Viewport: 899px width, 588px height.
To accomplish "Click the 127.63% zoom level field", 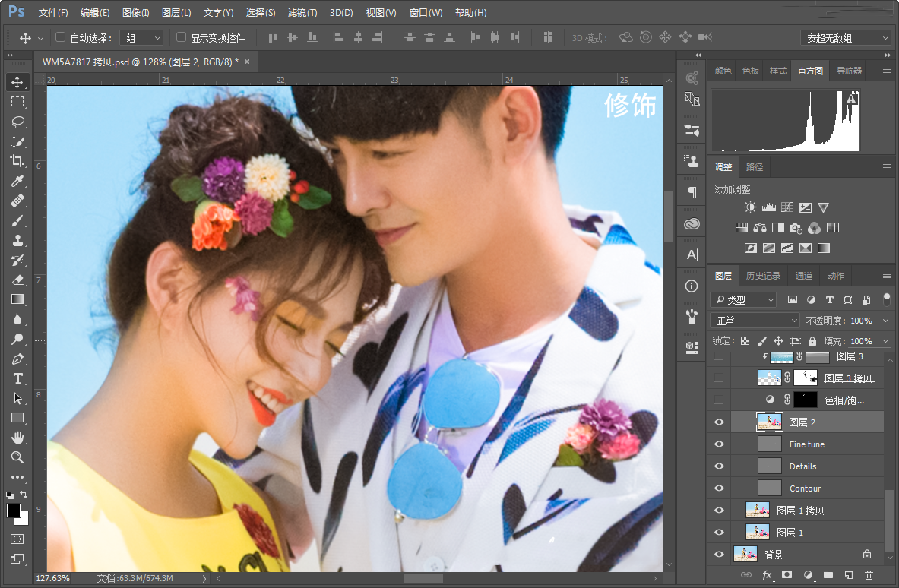I will coord(53,578).
